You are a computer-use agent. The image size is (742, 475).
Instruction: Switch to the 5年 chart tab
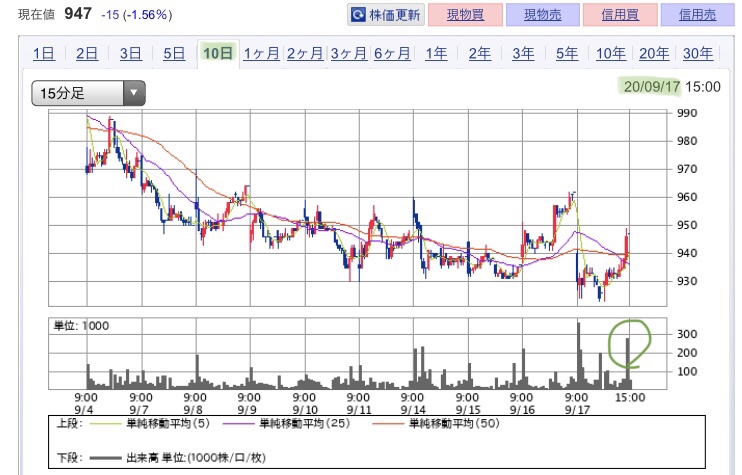566,53
